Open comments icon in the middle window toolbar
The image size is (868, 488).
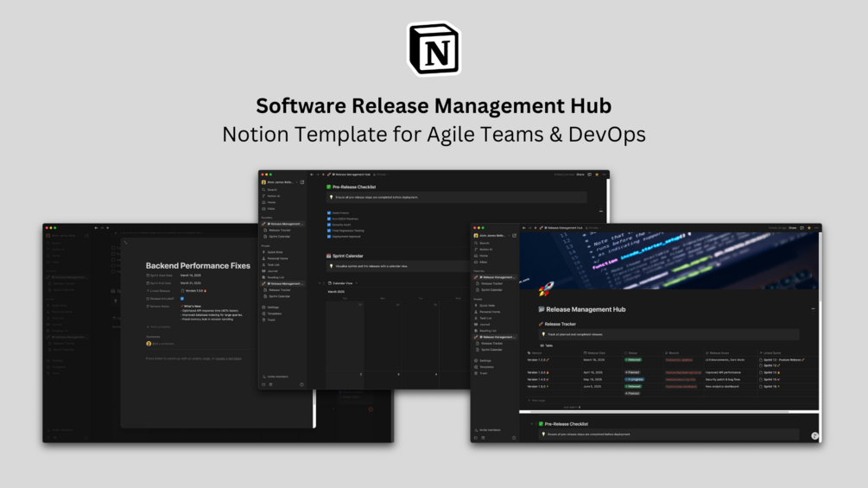[590, 174]
